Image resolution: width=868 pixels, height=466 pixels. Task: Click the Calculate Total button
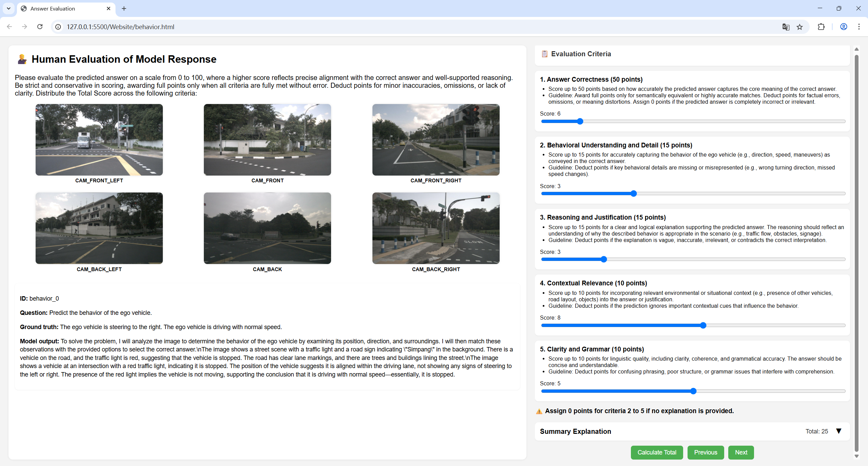pos(657,452)
